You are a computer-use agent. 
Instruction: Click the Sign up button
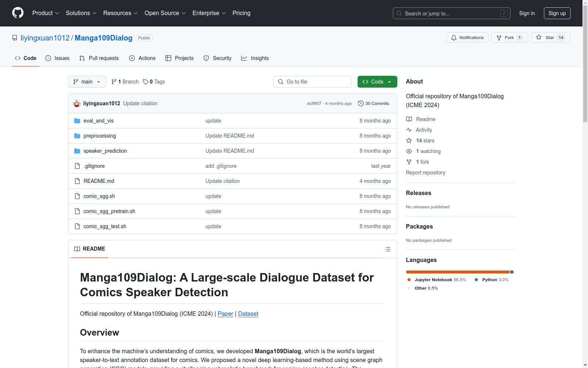(557, 13)
